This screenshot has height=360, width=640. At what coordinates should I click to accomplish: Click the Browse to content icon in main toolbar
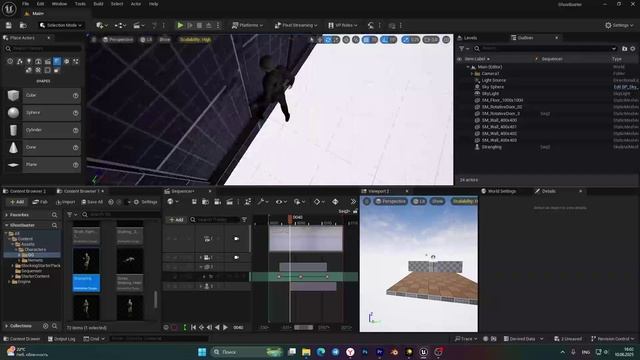[x=23, y=25]
